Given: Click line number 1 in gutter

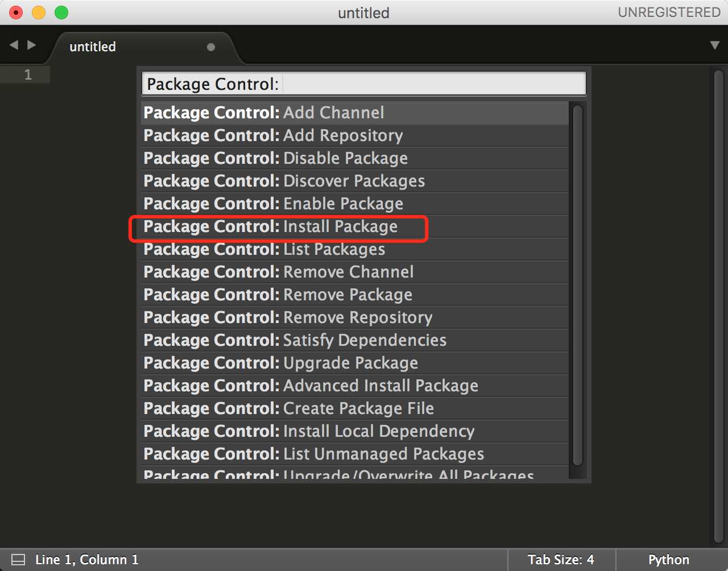Looking at the screenshot, I should (28, 75).
